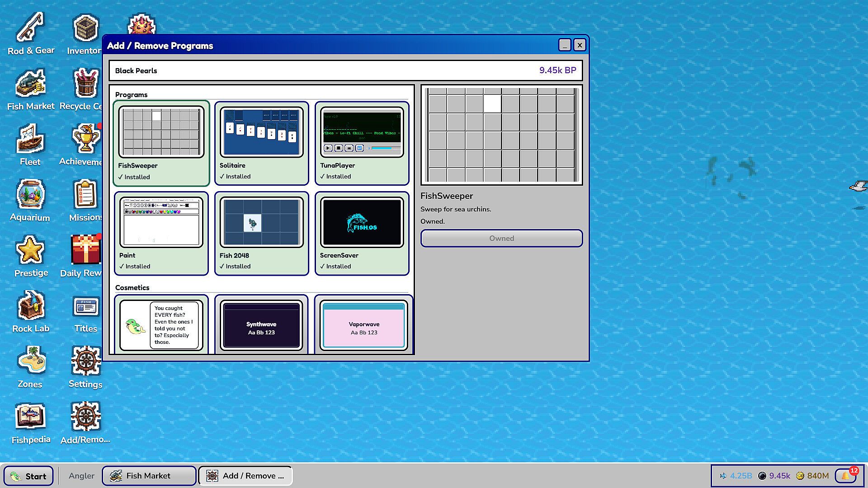The height and width of the screenshot is (488, 868).
Task: Select the Synthwave theme cosmetic
Action: click(x=262, y=324)
